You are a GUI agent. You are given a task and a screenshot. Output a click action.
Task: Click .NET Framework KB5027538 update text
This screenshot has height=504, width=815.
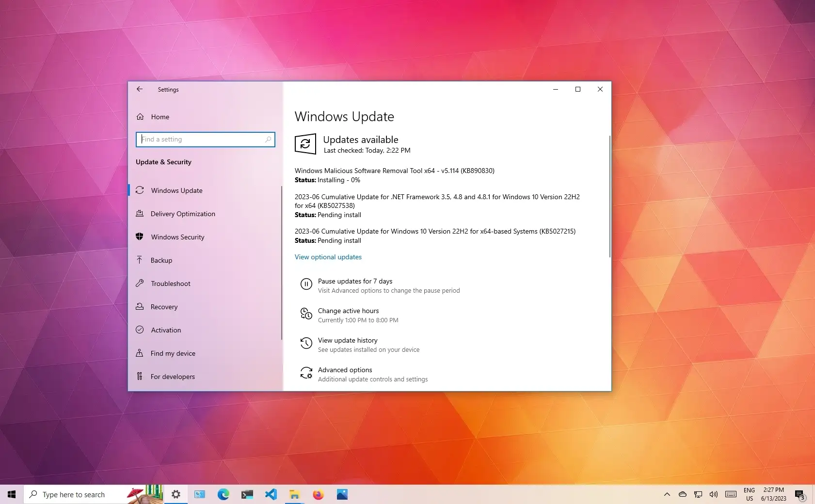[437, 201]
